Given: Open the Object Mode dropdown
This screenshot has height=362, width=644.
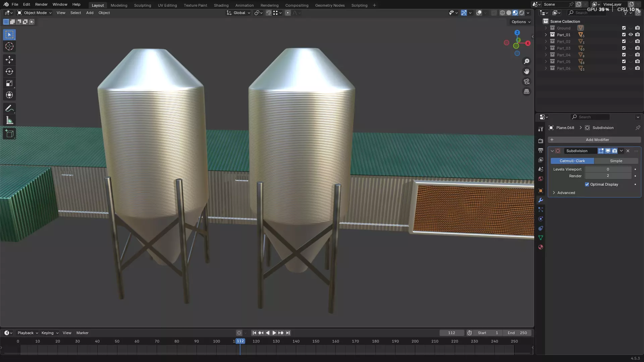Looking at the screenshot, I should tap(34, 13).
